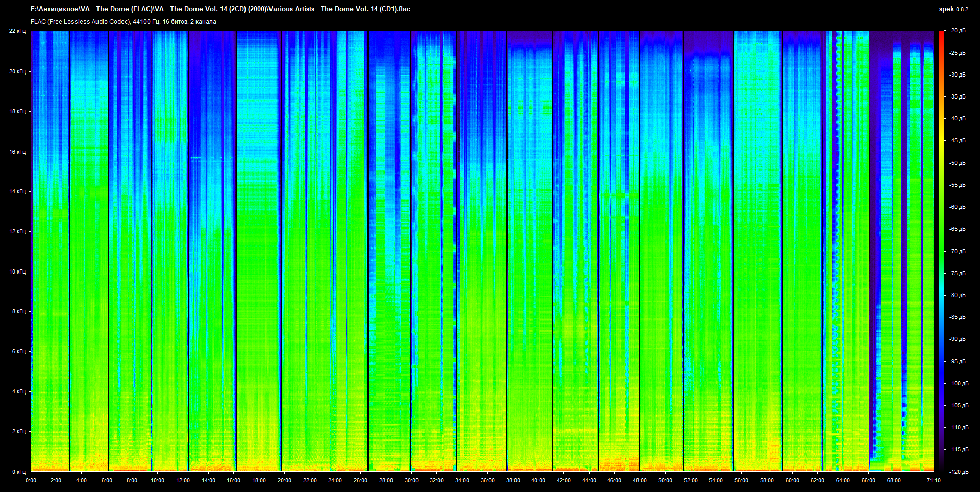Click the 36:00 time axis marker
The image size is (980, 492).
487,480
